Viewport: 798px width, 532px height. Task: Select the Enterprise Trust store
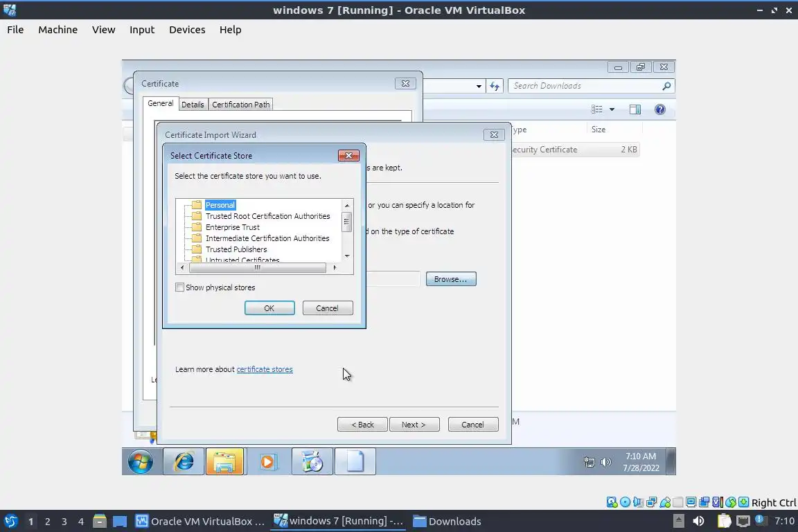point(233,228)
